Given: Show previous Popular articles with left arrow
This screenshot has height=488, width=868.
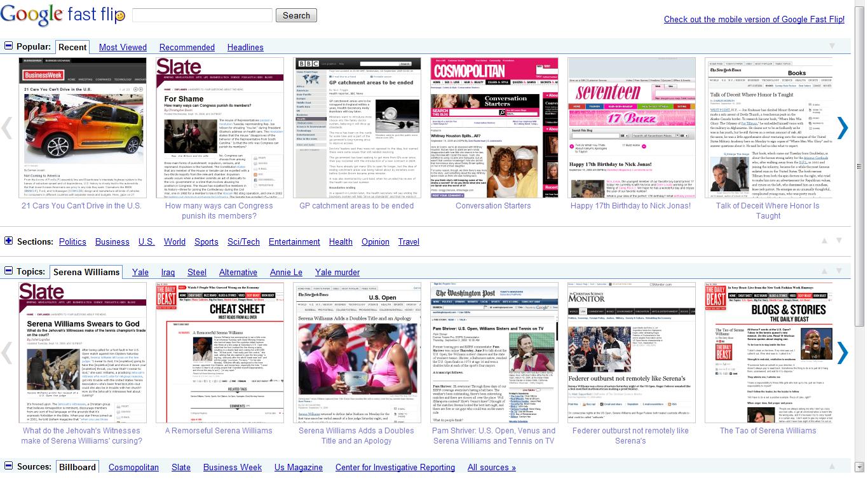Looking at the screenshot, I should point(7,128).
